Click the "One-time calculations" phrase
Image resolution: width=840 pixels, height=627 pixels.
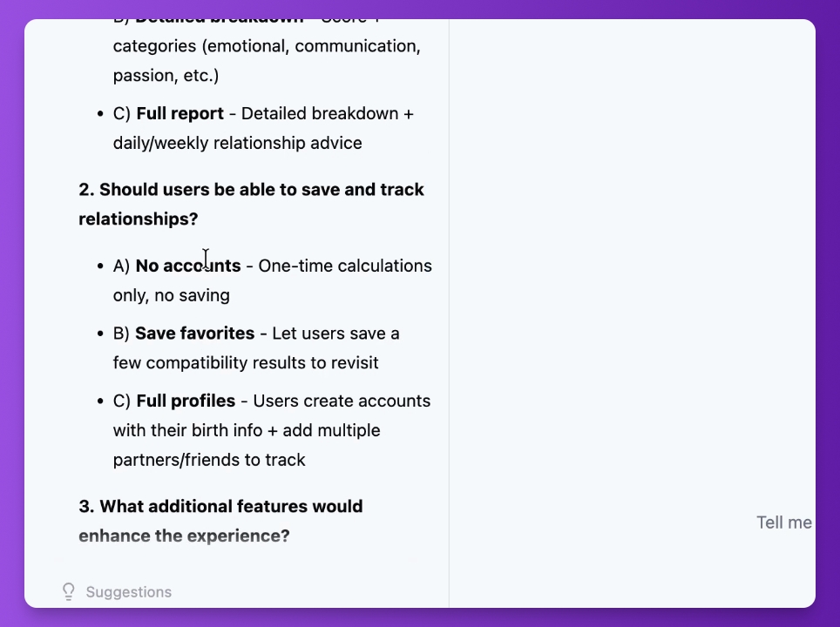click(345, 266)
